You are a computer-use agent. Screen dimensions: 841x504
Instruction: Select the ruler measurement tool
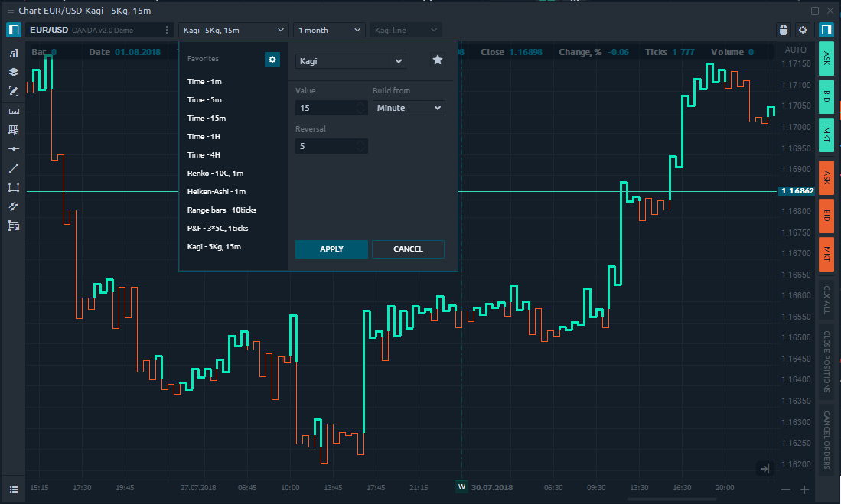(x=14, y=111)
